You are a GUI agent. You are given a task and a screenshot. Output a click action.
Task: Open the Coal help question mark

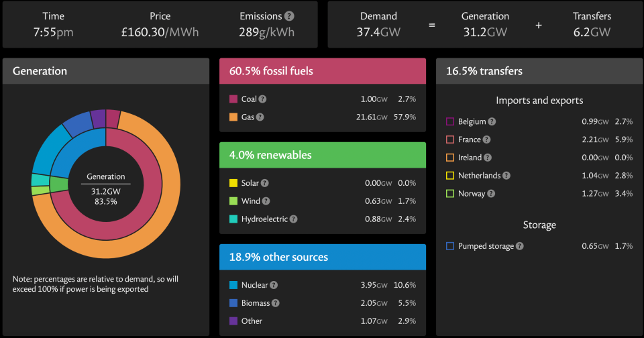(x=263, y=99)
